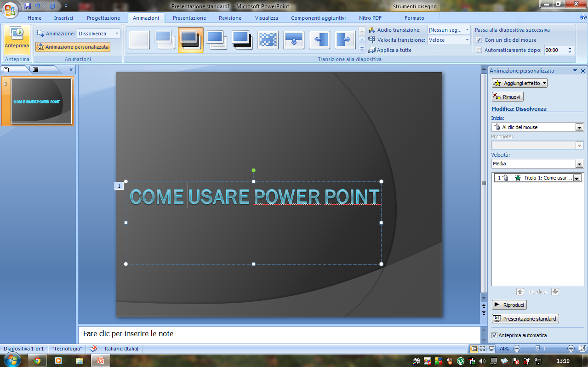The width and height of the screenshot is (588, 367).
Task: Apply the wipe left transition
Action: click(x=320, y=40)
